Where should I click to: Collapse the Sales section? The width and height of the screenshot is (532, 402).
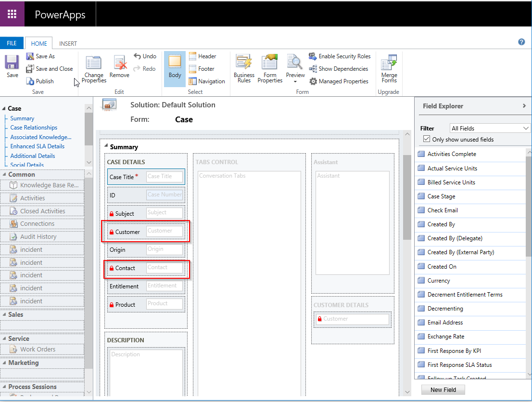[x=4, y=314]
